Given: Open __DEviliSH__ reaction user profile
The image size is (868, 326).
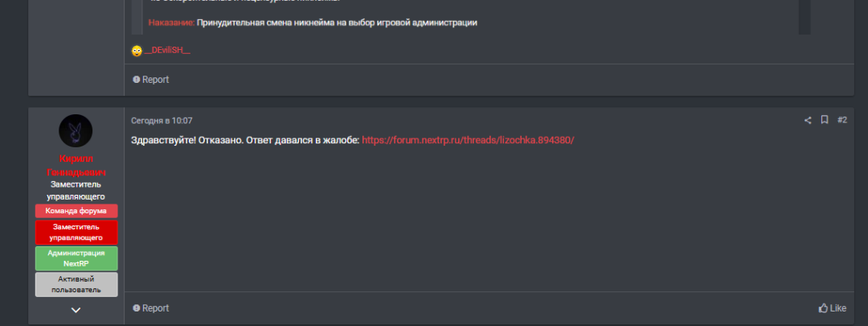Looking at the screenshot, I should pyautogui.click(x=167, y=51).
